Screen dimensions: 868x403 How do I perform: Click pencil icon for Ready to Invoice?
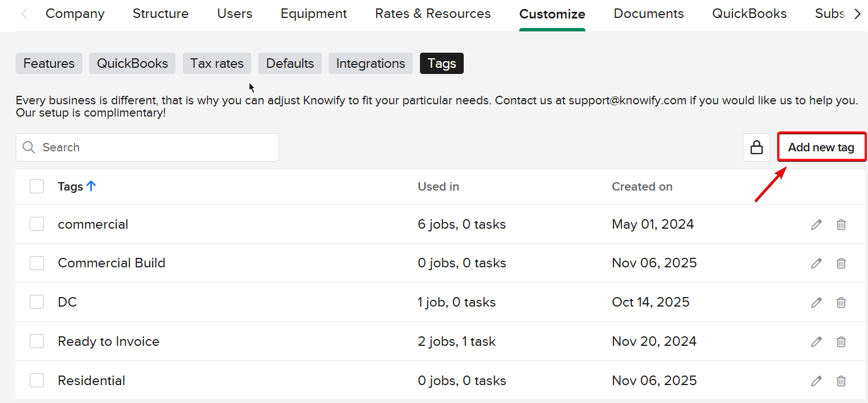coord(816,341)
